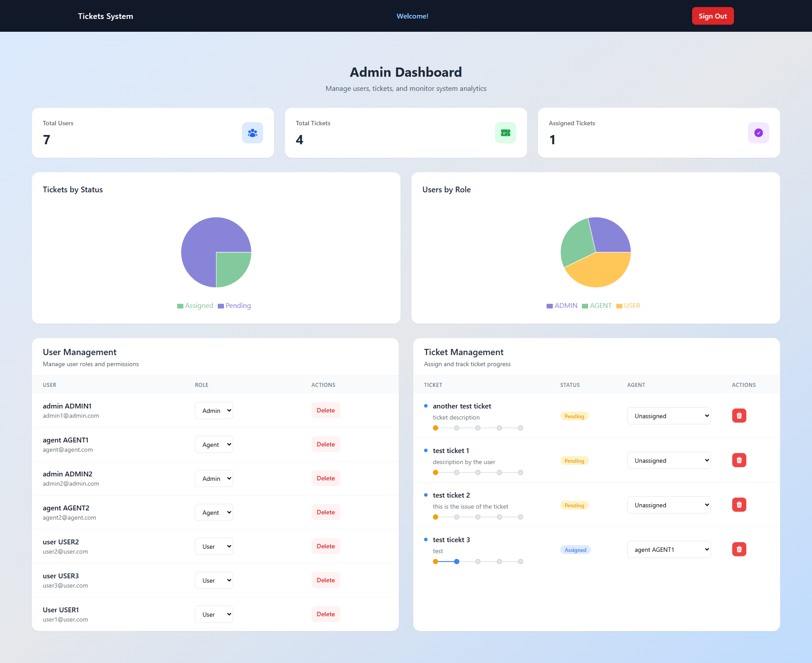
Task: Click the Welcome! navbar text
Action: click(412, 16)
